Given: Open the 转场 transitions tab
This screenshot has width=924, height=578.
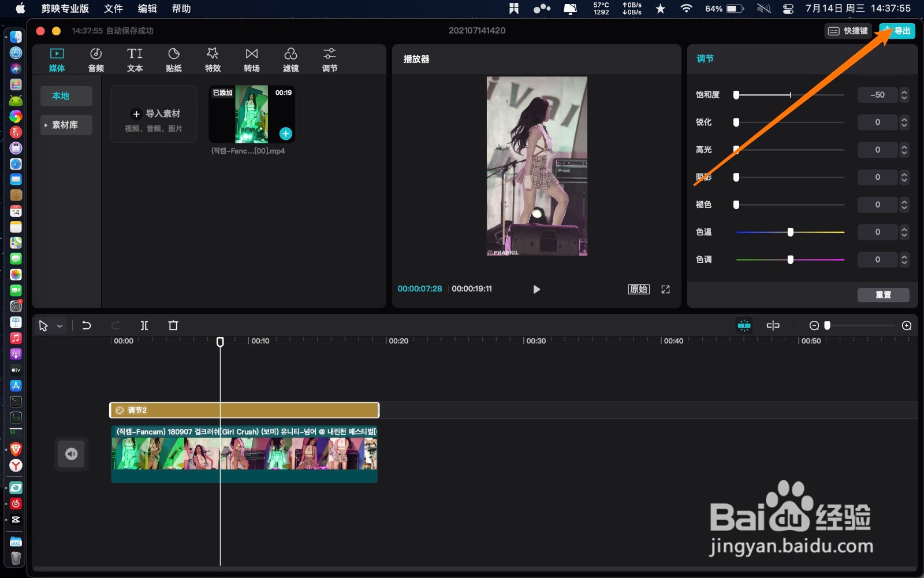Looking at the screenshot, I should click(252, 60).
